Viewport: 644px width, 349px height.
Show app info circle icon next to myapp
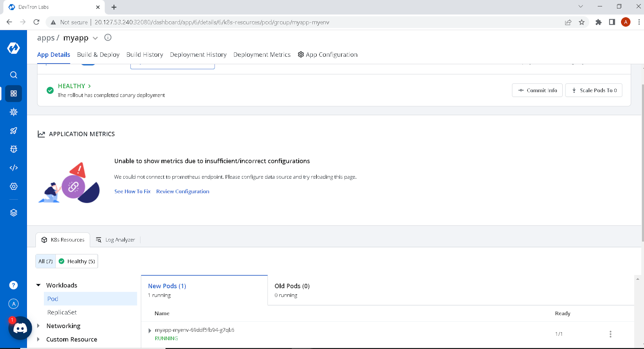108,37
